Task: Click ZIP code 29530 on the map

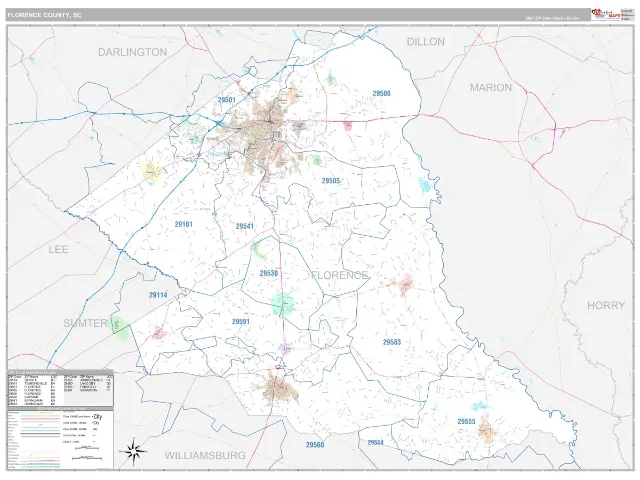Action: 269,273
